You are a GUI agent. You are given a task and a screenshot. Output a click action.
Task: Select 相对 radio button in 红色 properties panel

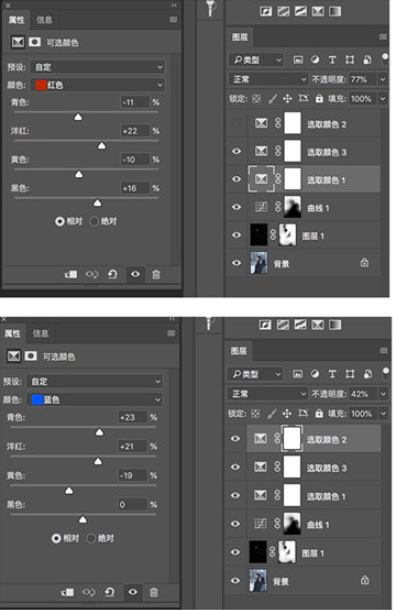[x=60, y=221]
